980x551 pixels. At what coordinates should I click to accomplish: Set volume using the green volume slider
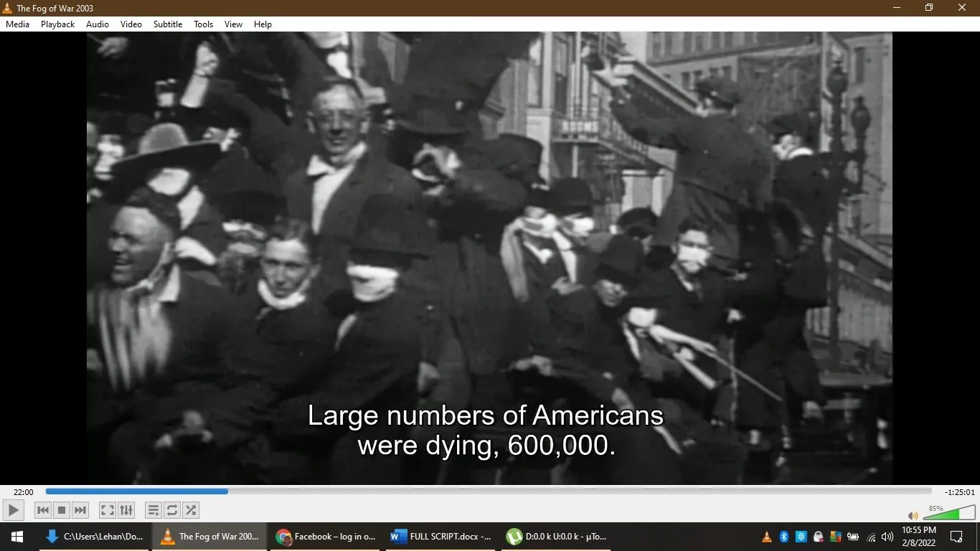tap(948, 513)
